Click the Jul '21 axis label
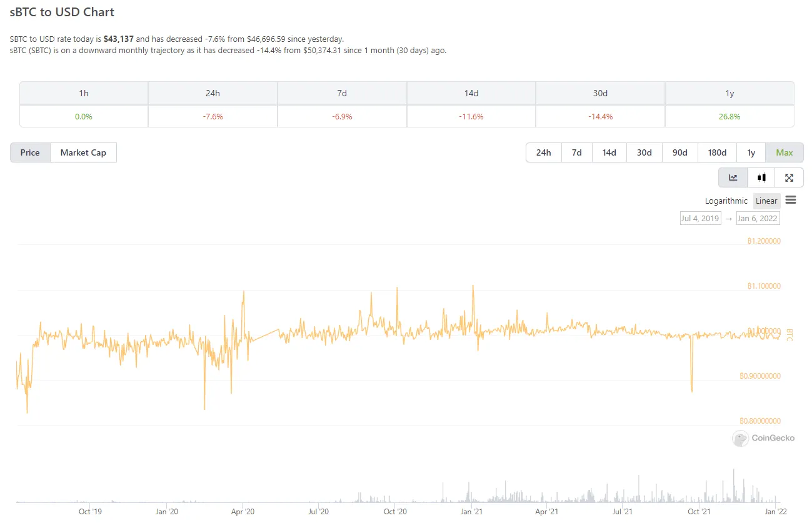This screenshot has height=528, width=812. pos(623,512)
